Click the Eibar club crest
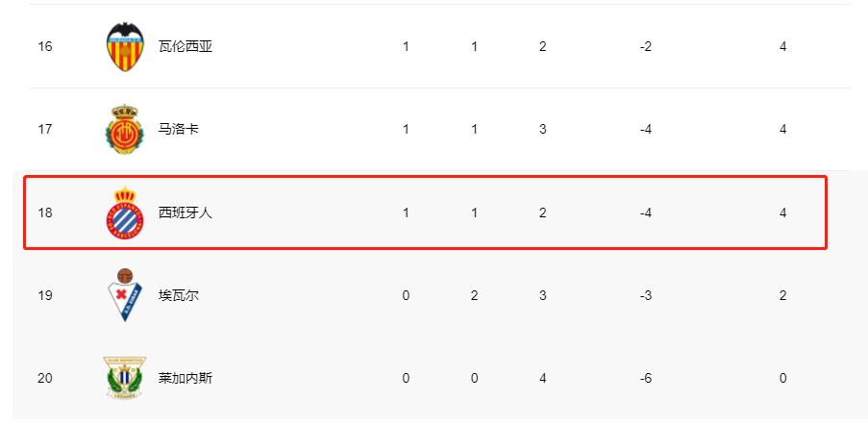This screenshot has height=425, width=868. [x=124, y=295]
